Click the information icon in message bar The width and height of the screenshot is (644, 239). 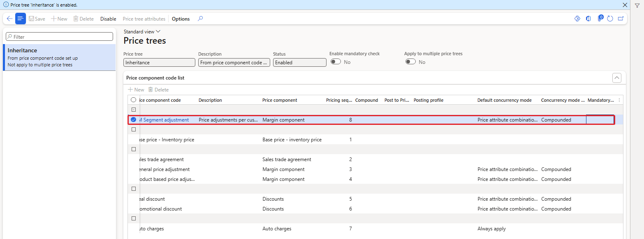point(6,5)
